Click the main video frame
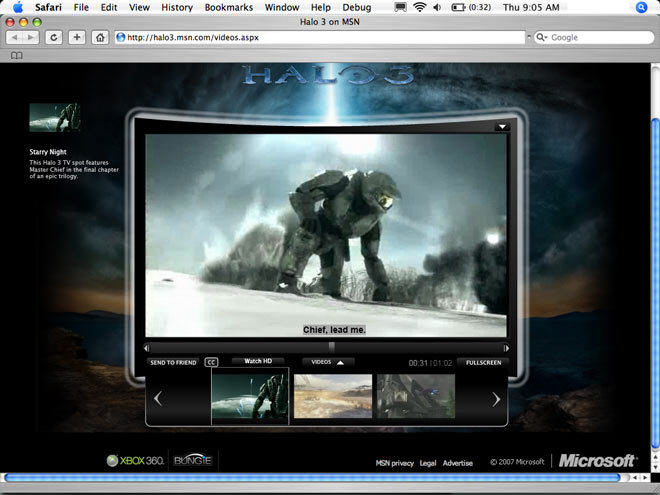Image resolution: width=660 pixels, height=495 pixels. pyautogui.click(x=326, y=235)
